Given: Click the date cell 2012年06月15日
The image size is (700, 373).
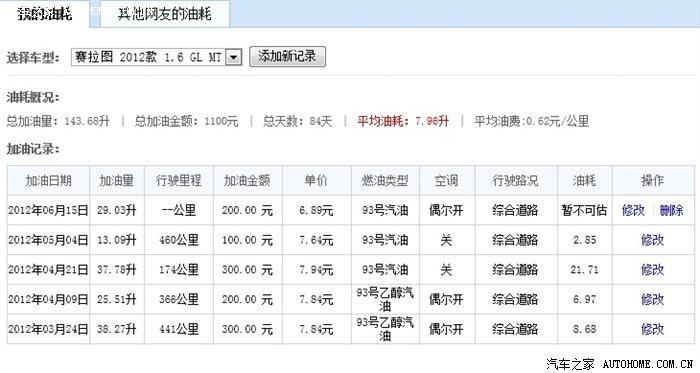Looking at the screenshot, I should 48,210.
